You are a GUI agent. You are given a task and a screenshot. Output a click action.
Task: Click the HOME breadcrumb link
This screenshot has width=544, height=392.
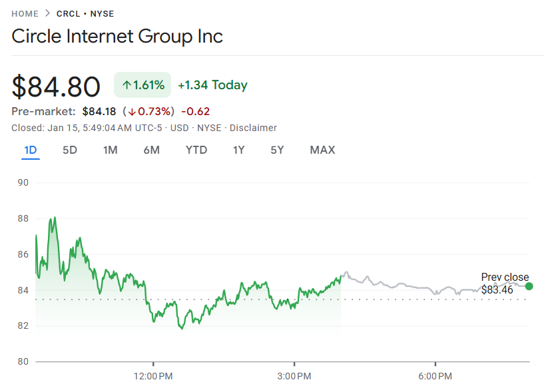click(25, 13)
